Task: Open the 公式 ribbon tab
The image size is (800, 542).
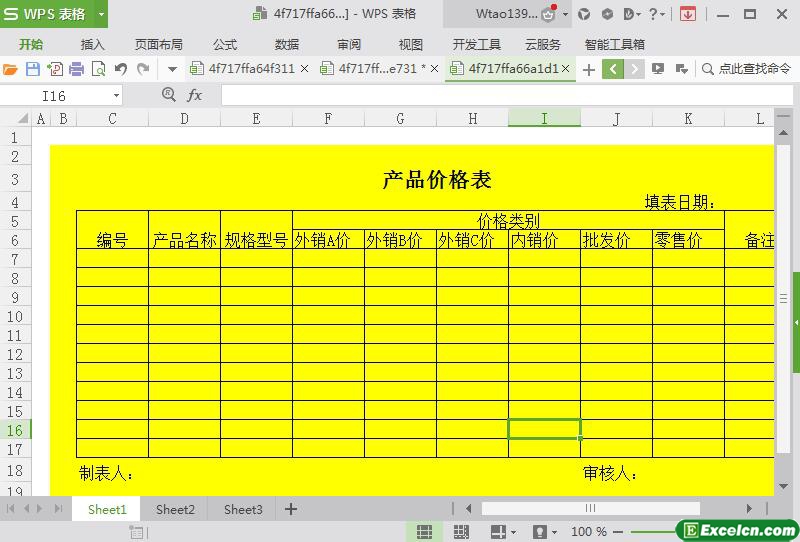Action: click(x=225, y=44)
